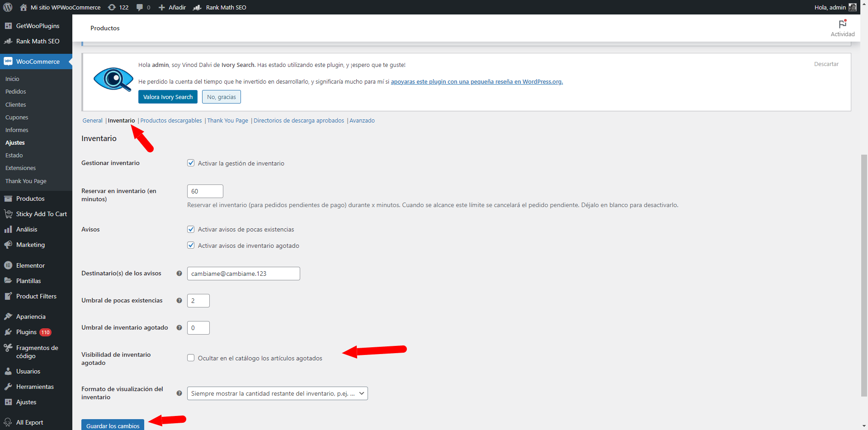This screenshot has height=430, width=868.
Task: Switch to the General settings tab
Action: point(93,121)
